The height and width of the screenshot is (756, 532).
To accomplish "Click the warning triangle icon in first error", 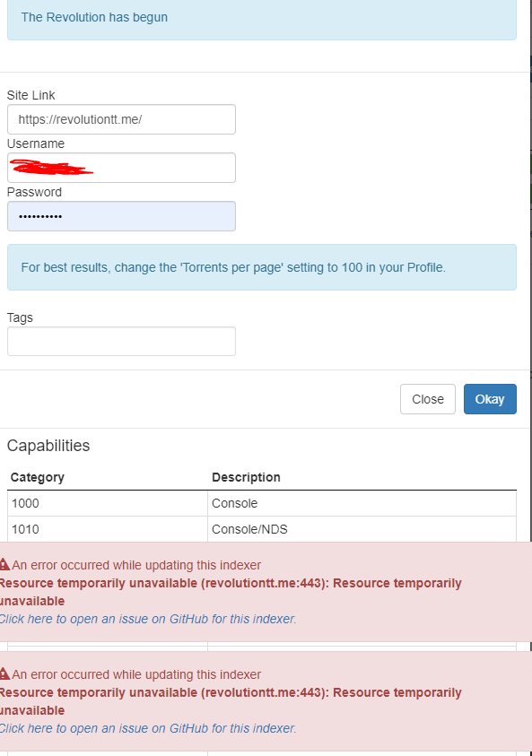I will click(x=7, y=564).
